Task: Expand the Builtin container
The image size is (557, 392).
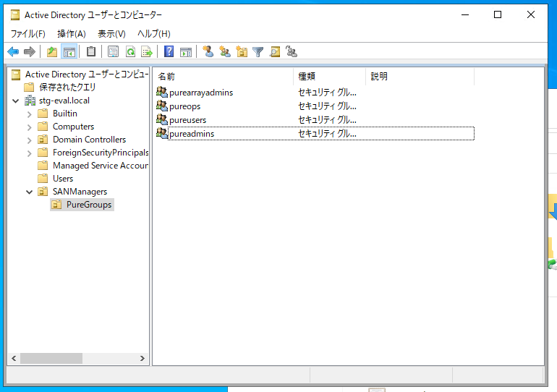Action: 30,114
